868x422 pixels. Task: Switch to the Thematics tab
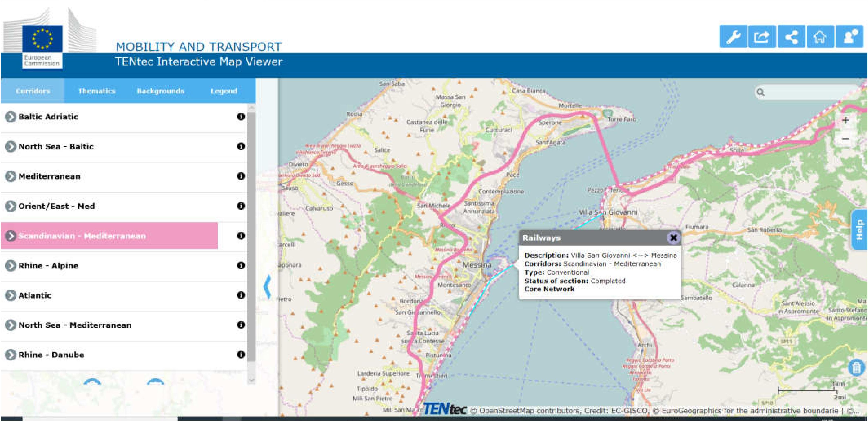tap(97, 91)
